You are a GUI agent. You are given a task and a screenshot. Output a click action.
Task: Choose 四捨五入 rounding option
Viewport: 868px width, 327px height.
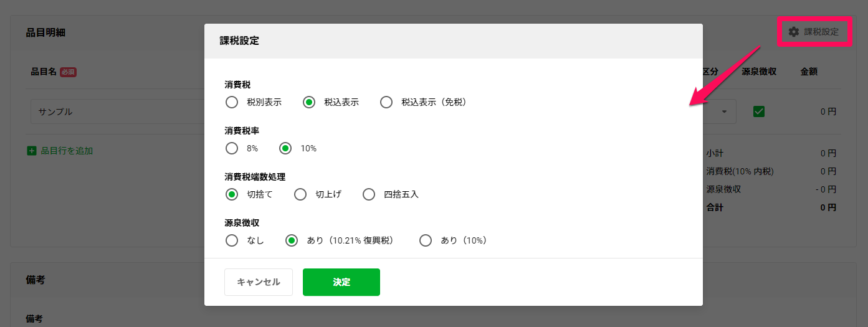pos(369,194)
